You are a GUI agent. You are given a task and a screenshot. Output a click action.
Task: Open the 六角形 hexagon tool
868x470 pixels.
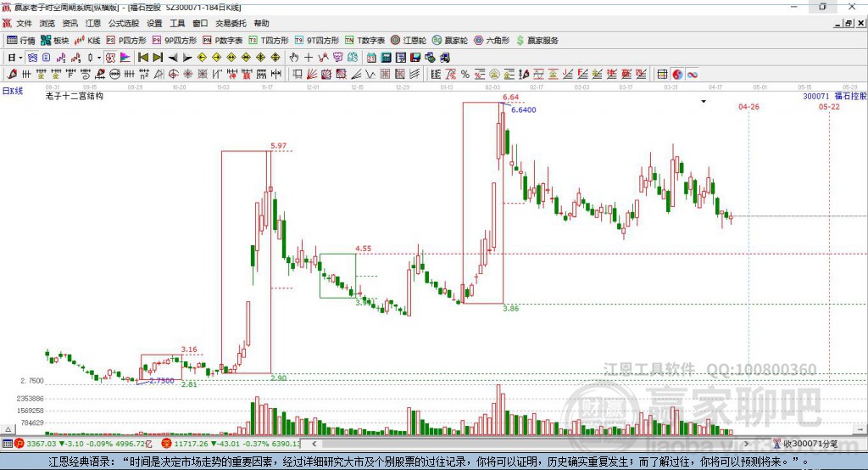coord(492,40)
